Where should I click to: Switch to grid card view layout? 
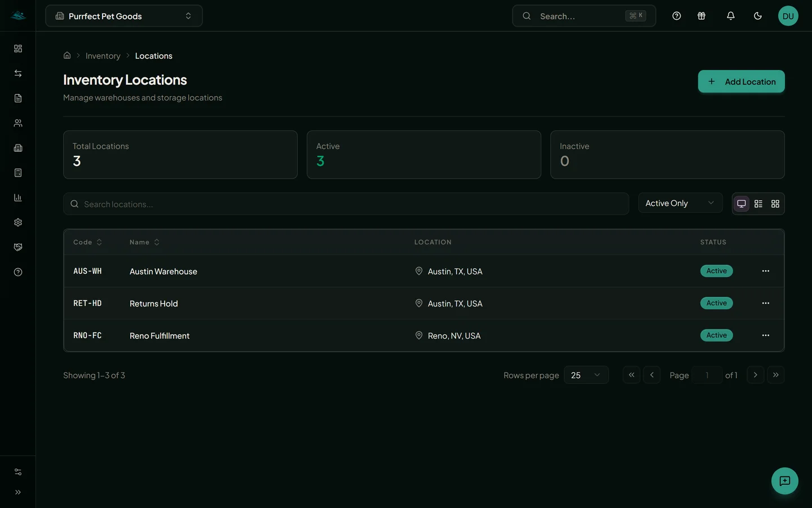point(775,204)
